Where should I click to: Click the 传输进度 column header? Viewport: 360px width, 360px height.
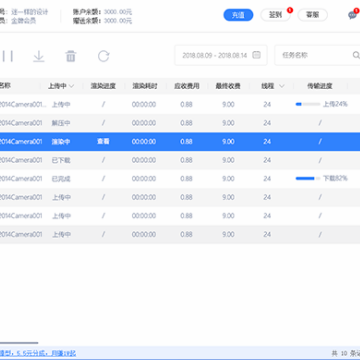(320, 86)
